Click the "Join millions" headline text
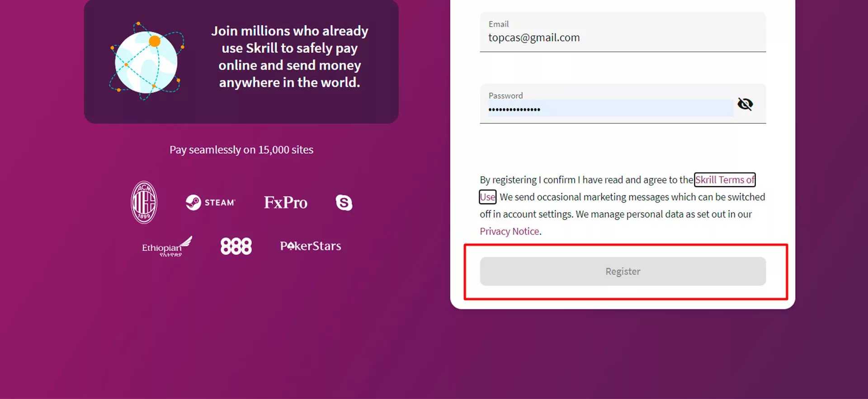This screenshot has height=399, width=868. 289,56
